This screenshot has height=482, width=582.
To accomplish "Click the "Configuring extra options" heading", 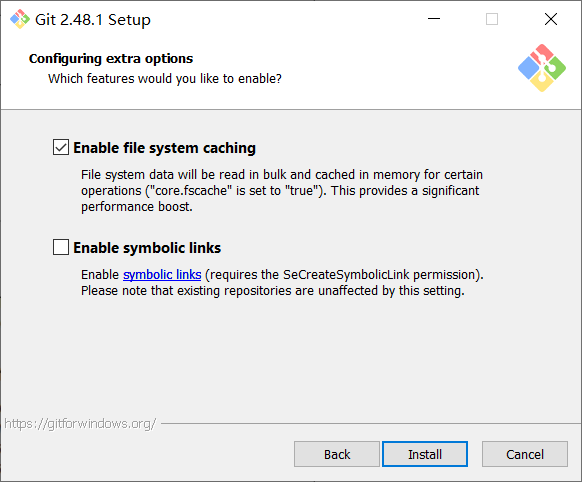I will tap(111, 59).
